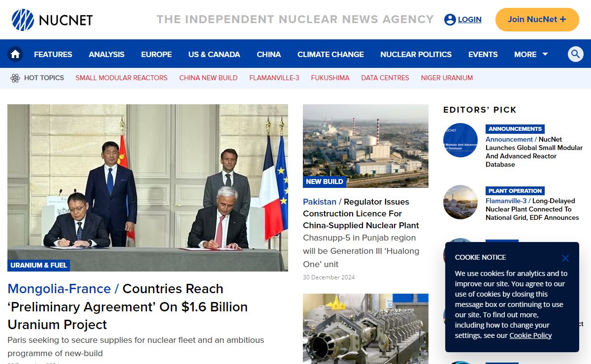This screenshot has width=591, height=364.
Task: Click the Hot Topics label
Action: tap(44, 78)
